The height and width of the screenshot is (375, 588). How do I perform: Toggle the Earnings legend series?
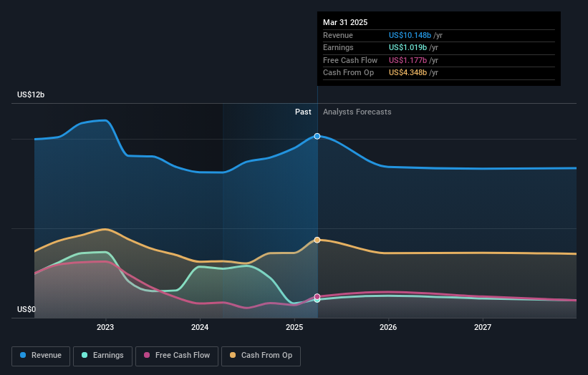tap(102, 356)
